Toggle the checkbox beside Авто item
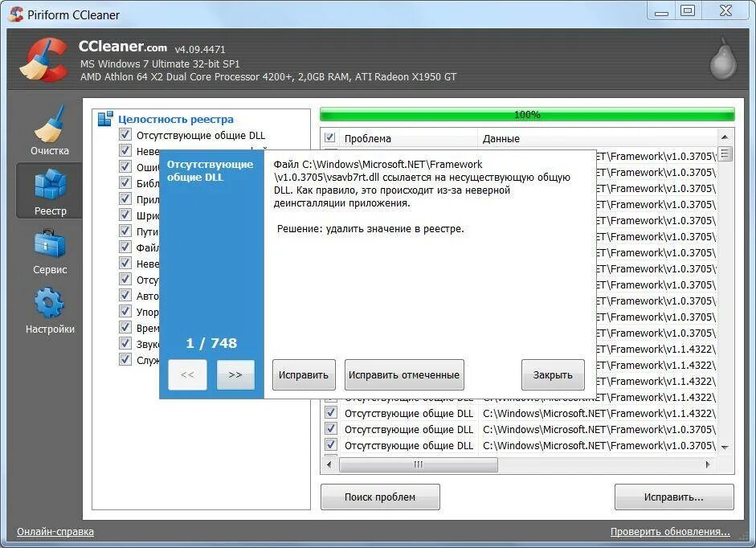Viewport: 756px width, 548px height. (125, 295)
